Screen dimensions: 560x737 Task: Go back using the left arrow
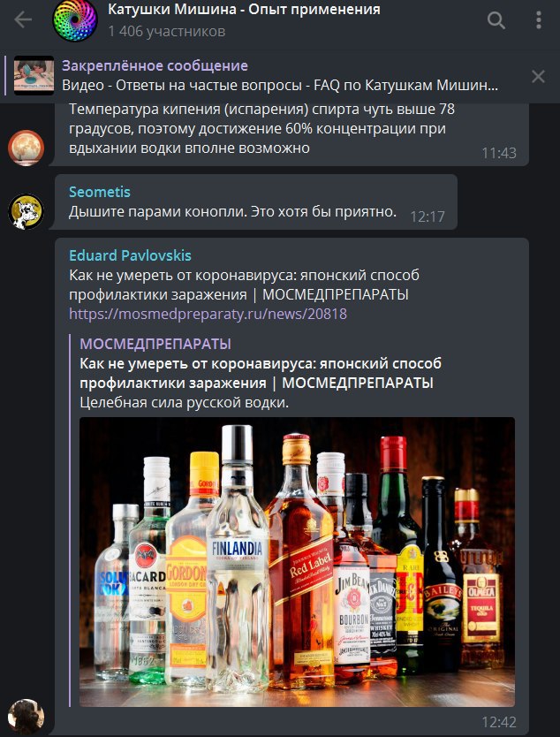tap(23, 19)
